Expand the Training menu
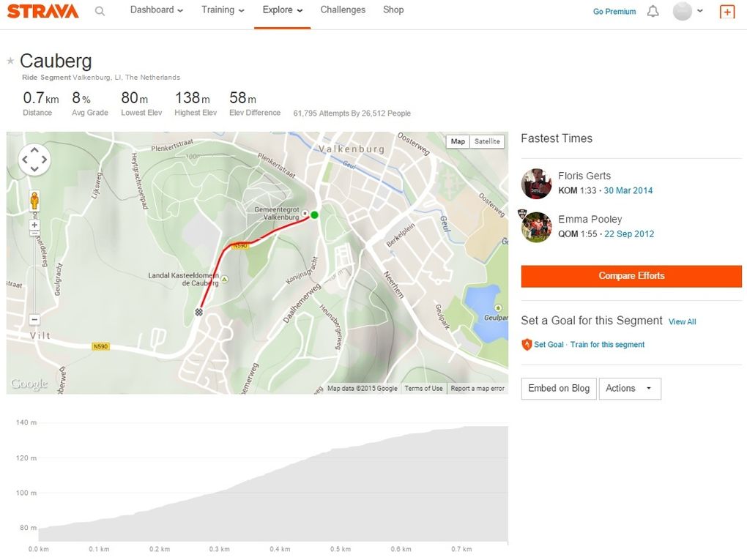The width and height of the screenshot is (747, 560). pyautogui.click(x=223, y=10)
